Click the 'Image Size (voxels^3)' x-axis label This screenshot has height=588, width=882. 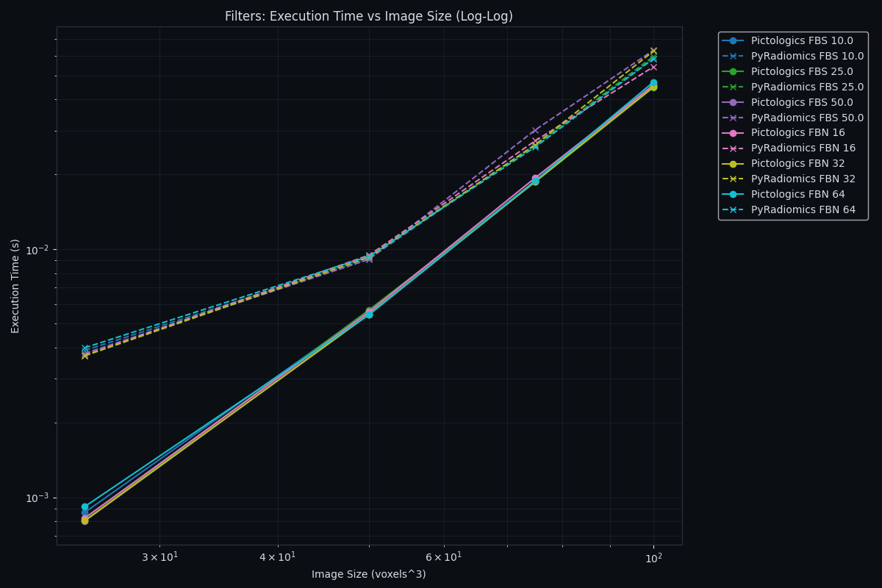coord(368,574)
